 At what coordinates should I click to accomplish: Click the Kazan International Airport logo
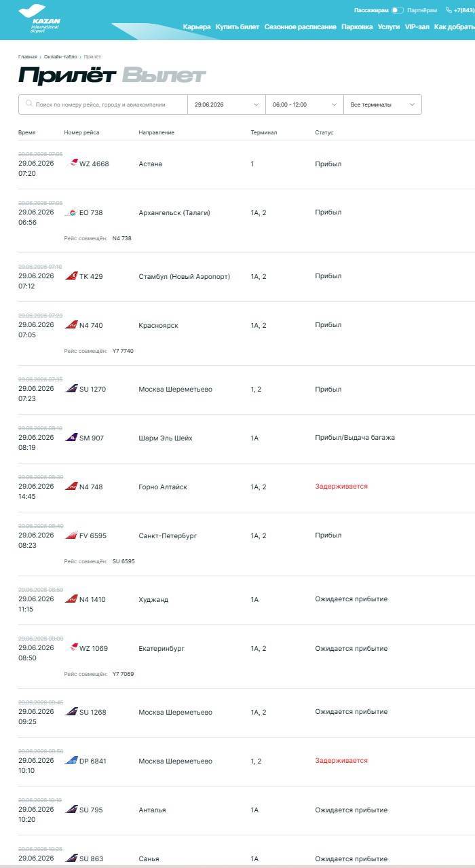pyautogui.click(x=41, y=19)
